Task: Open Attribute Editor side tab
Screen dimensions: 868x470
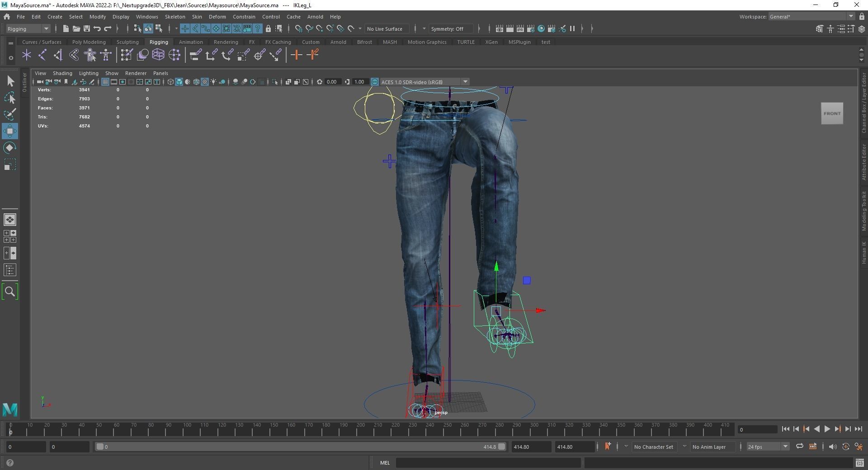Action: click(x=863, y=162)
